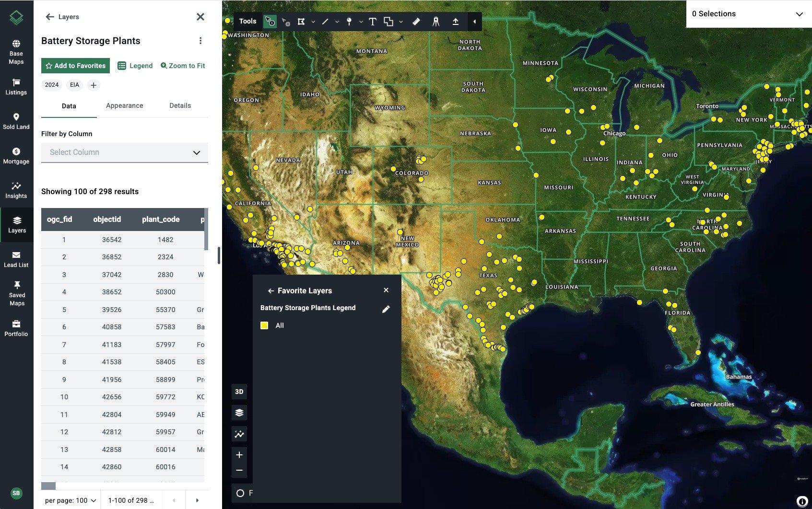Go back from Favorite Layers

271,291
